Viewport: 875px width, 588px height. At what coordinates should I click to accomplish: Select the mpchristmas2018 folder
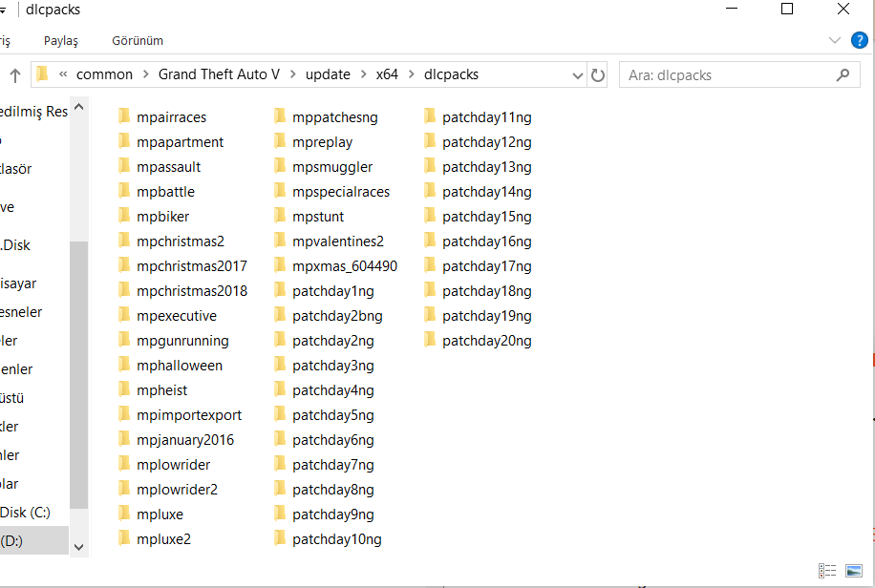click(192, 290)
